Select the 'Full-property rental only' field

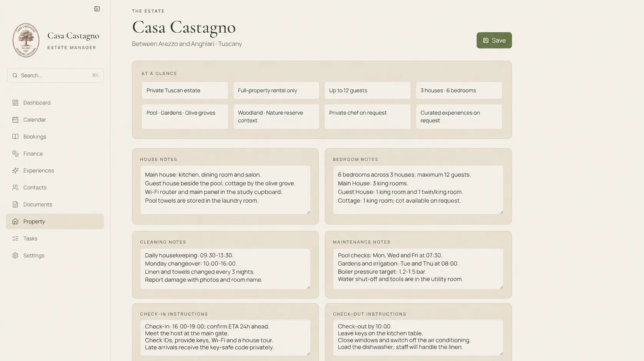coord(276,90)
